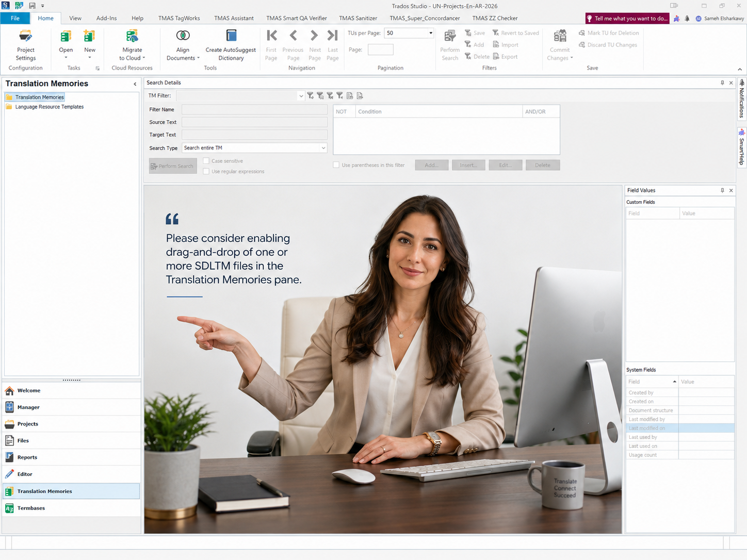Expand the New button dropdown arrow

[x=90, y=58]
